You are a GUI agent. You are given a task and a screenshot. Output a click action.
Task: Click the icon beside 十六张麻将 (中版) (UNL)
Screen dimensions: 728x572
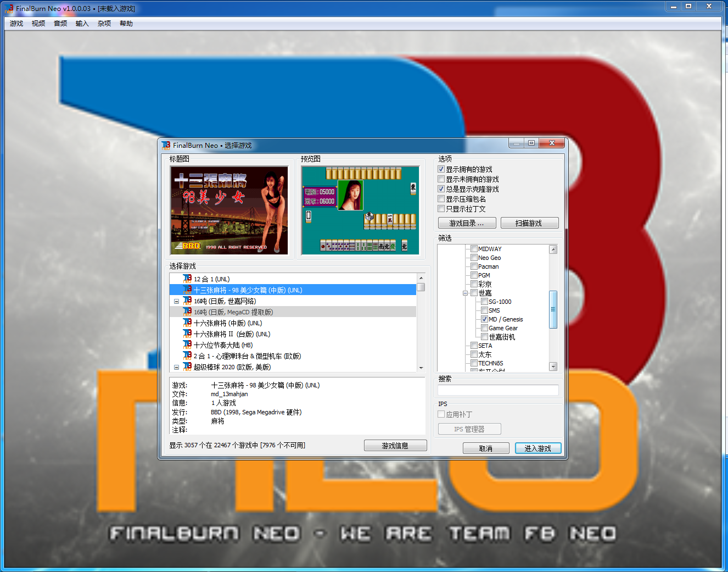click(x=187, y=323)
